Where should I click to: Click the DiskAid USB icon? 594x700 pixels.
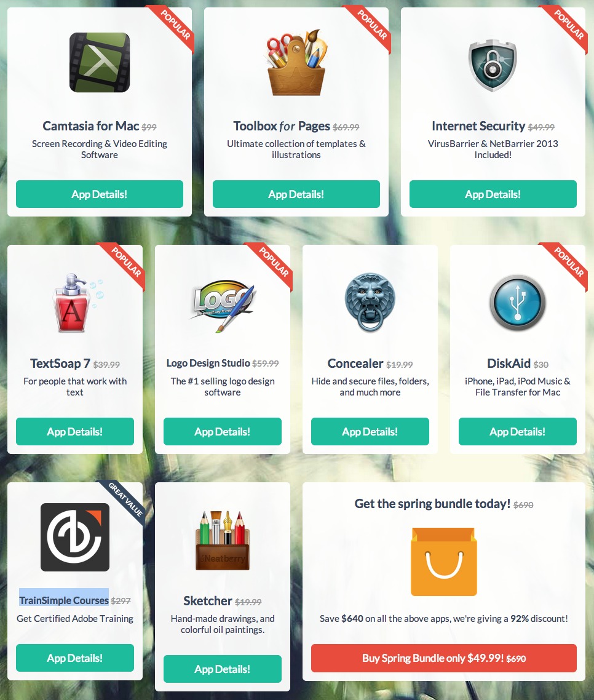518,303
